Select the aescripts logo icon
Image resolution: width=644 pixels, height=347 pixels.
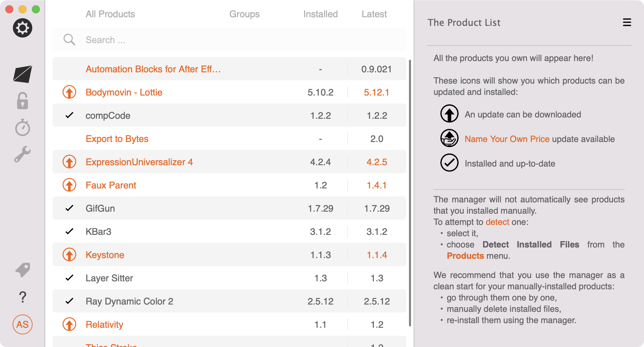(22, 74)
